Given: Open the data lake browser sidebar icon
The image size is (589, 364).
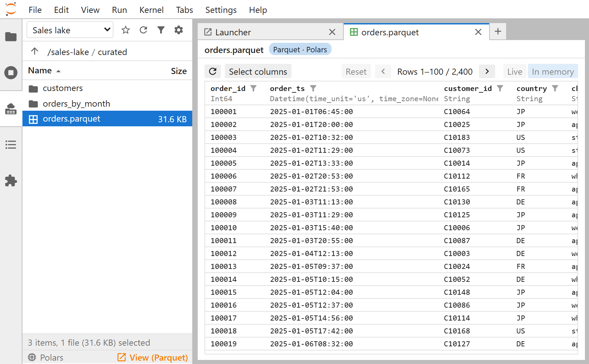Looking at the screenshot, I should 11,109.
